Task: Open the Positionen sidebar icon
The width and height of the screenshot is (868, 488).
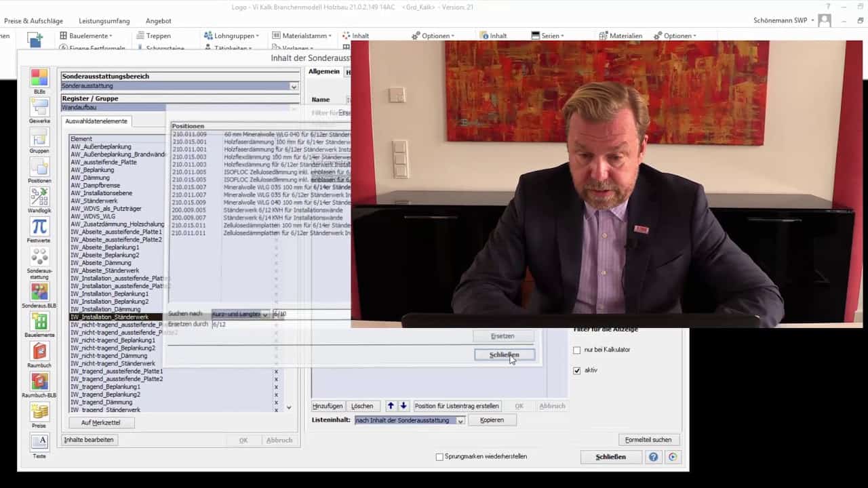Action: 39,167
